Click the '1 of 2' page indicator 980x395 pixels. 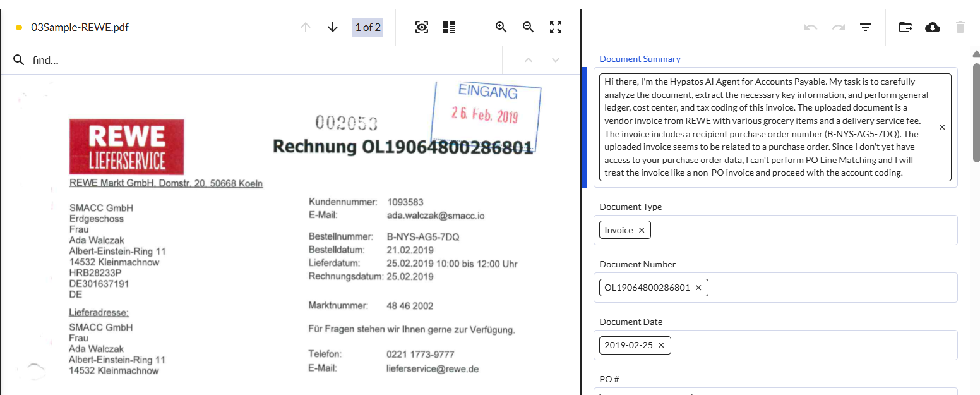pyautogui.click(x=367, y=27)
